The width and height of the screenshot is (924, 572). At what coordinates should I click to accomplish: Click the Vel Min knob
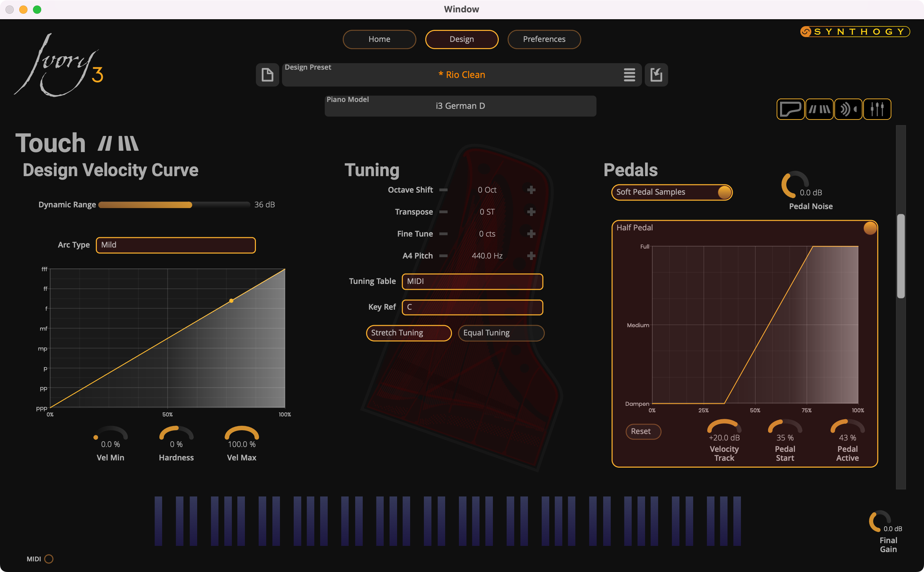111,434
